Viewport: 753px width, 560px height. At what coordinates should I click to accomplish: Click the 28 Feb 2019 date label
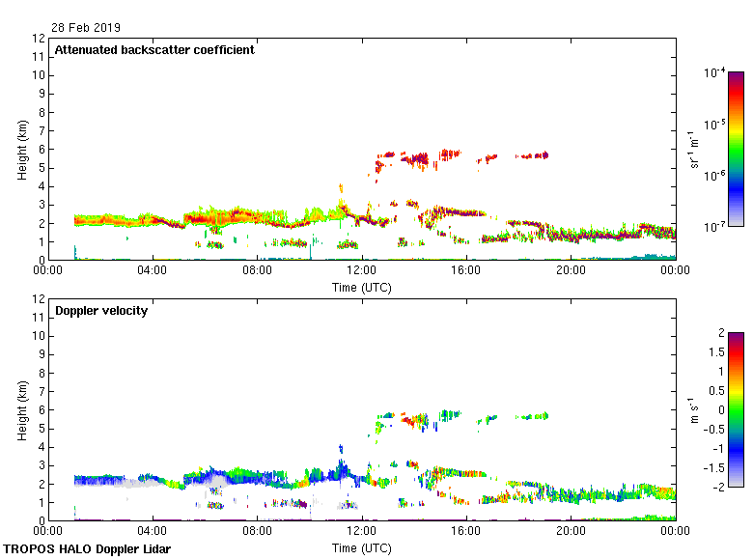86,28
